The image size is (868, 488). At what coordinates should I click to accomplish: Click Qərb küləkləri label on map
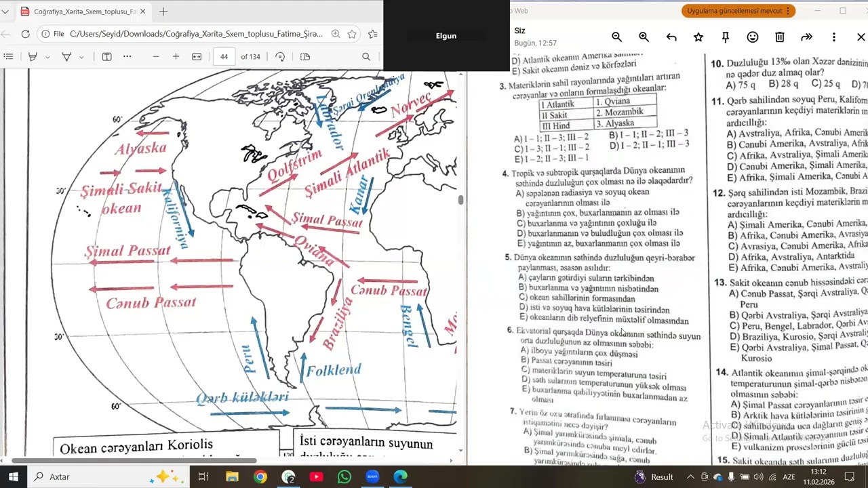[x=242, y=397]
